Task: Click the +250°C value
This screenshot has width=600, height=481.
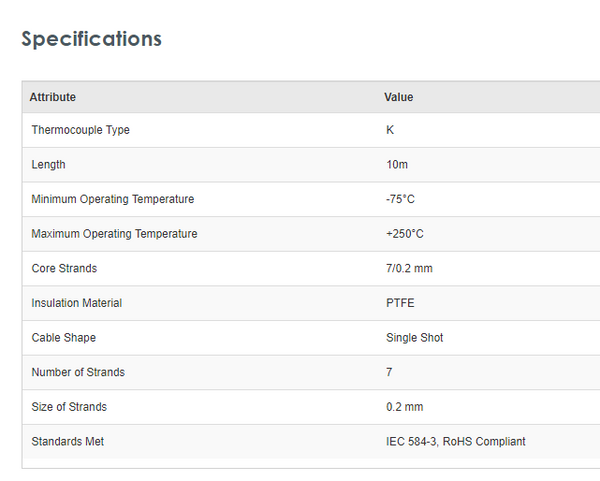Action: [x=405, y=234]
